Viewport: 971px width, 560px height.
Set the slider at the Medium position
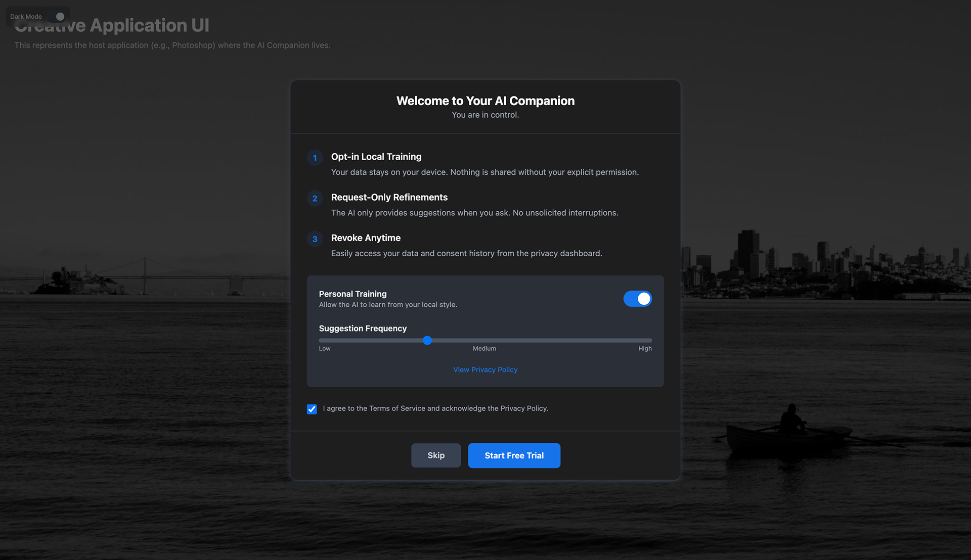[485, 341]
